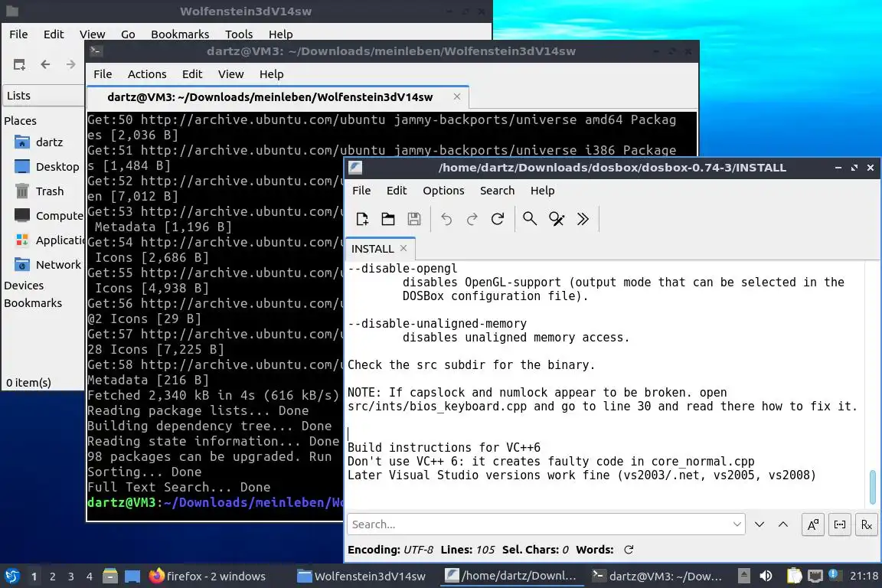
Task: Undo the last edit in FeatherPad
Action: click(x=446, y=219)
